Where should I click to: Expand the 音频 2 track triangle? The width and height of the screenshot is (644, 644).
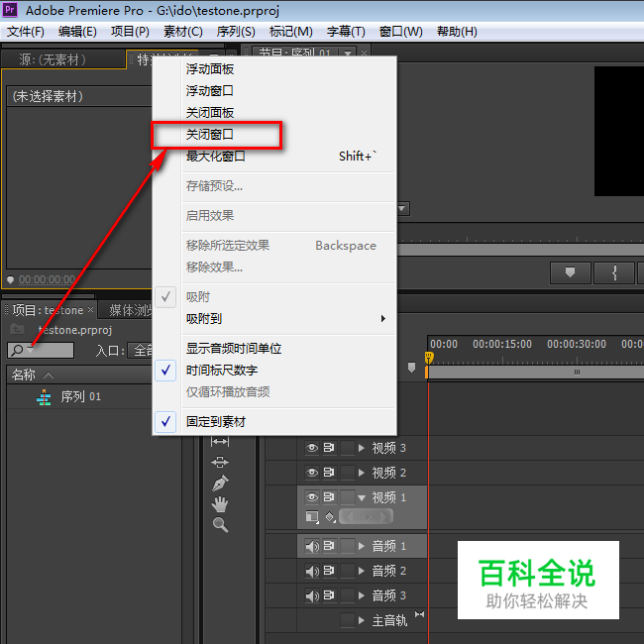click(x=362, y=571)
